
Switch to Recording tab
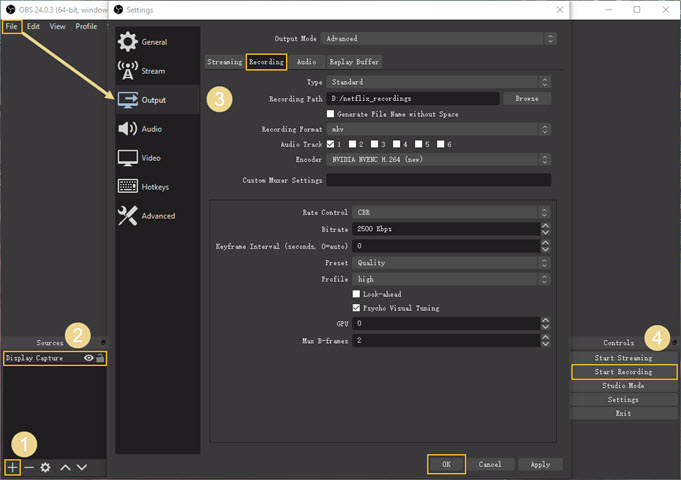266,62
